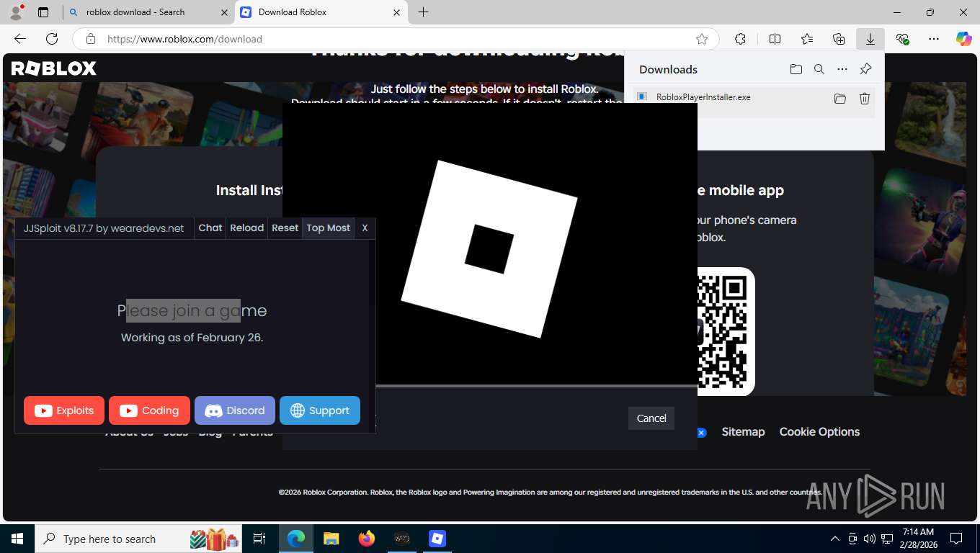The height and width of the screenshot is (553, 980).
Task: Toggle Edge split screen view
Action: 775,39
